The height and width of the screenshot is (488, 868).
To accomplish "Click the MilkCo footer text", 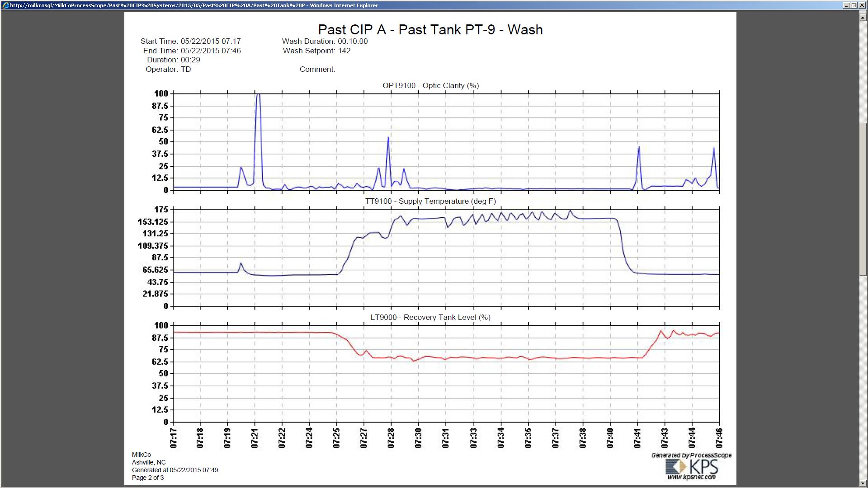I will point(142,455).
